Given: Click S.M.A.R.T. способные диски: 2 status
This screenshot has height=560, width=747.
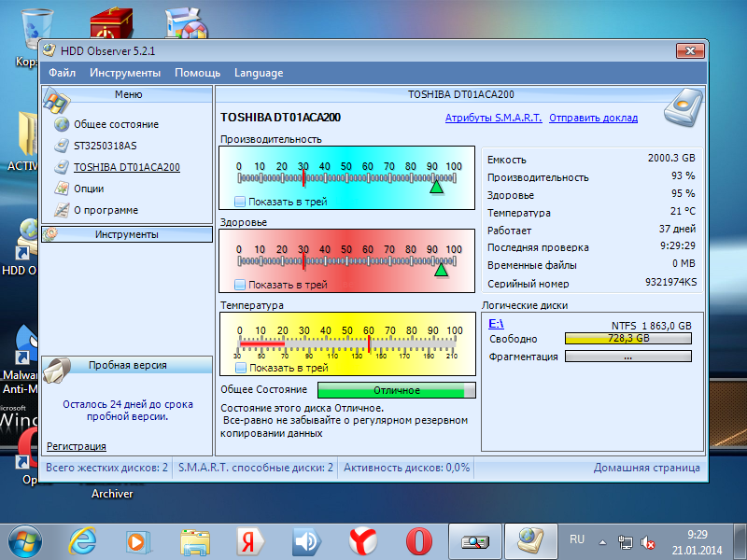Looking at the screenshot, I should click(x=255, y=468).
